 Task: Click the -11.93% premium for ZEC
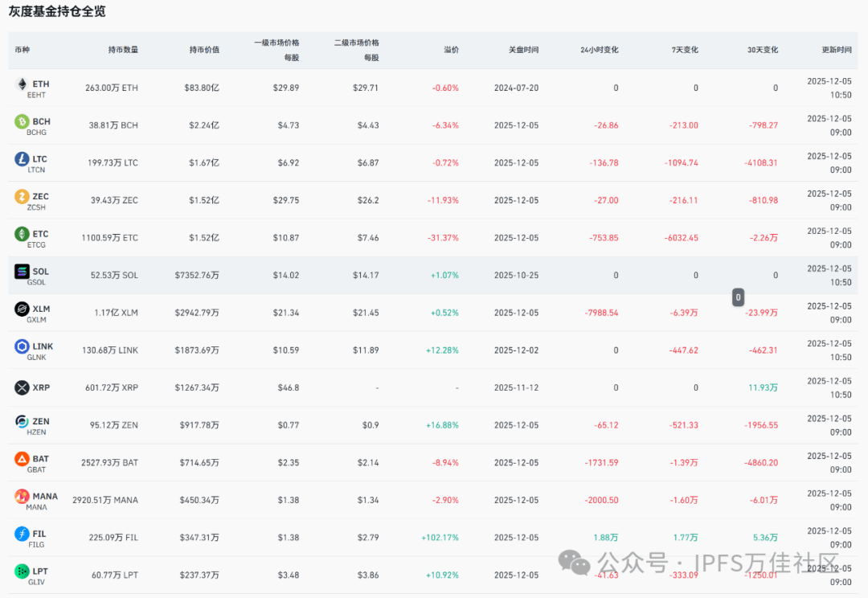pyautogui.click(x=443, y=200)
